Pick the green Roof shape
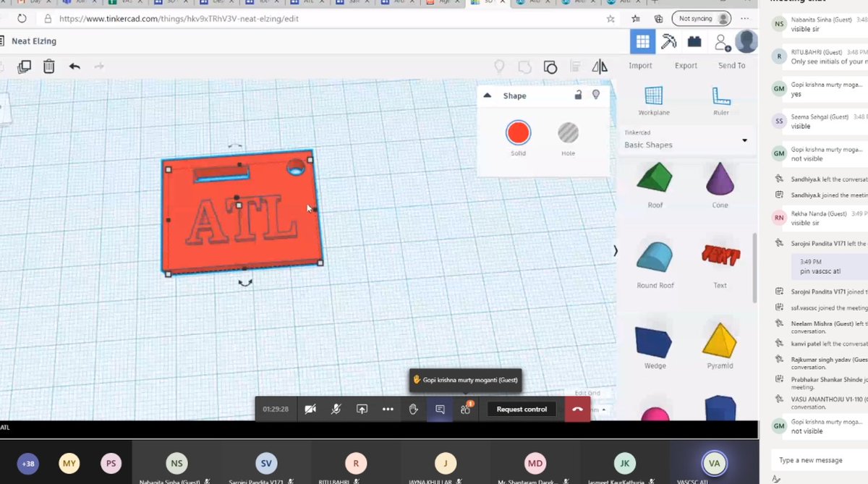The height and width of the screenshot is (484, 868). (655, 178)
